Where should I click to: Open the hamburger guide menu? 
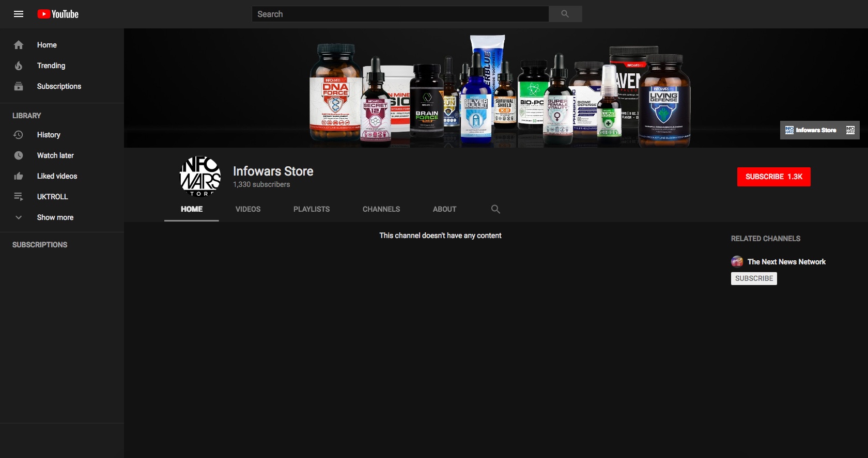coord(19,14)
